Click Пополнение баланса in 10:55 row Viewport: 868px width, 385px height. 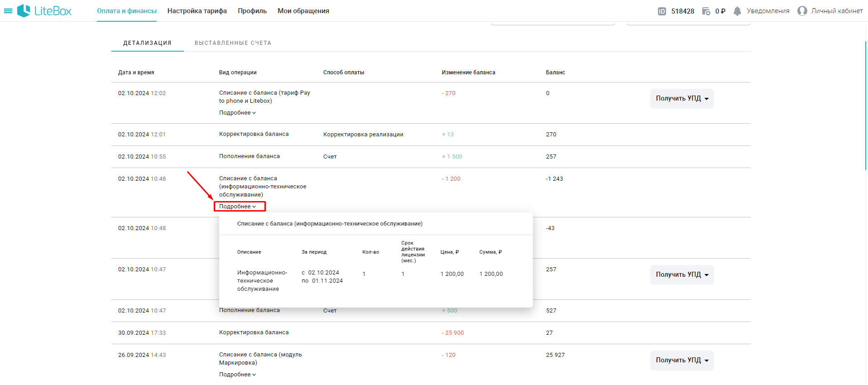coord(249,156)
